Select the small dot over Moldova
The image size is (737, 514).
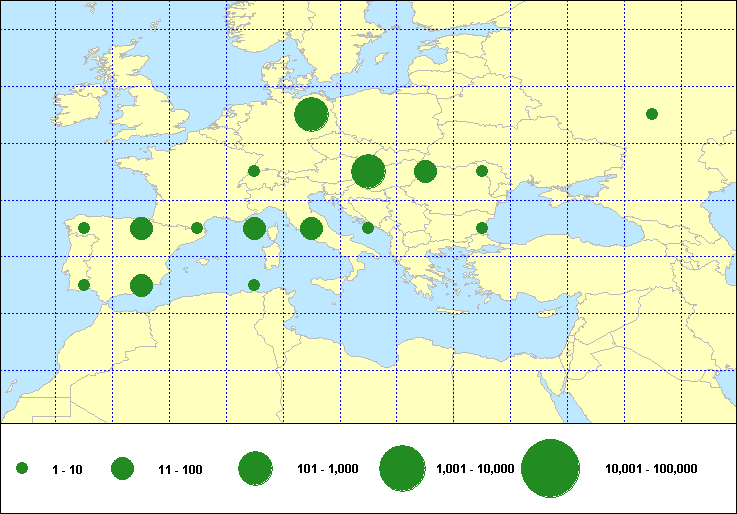coord(482,171)
